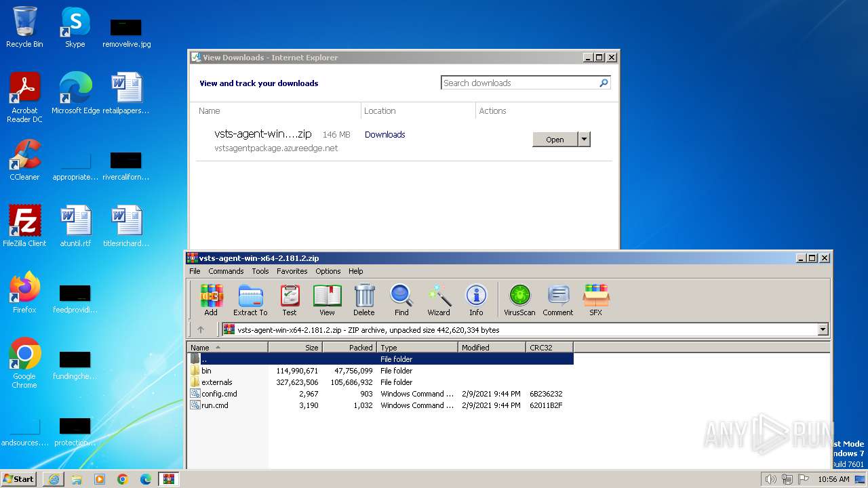Viewport: 868px width, 488px height.
Task: Open the Options menu
Action: pos(328,271)
